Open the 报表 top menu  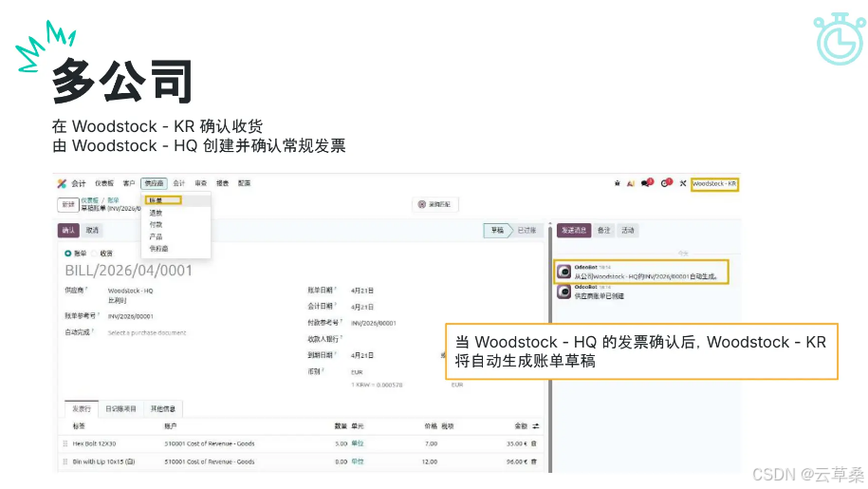tap(222, 183)
